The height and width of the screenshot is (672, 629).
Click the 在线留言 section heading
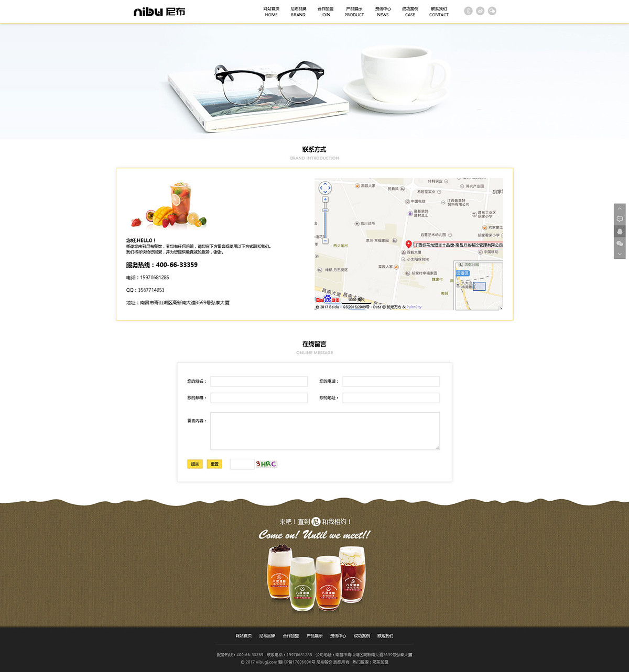point(314,344)
